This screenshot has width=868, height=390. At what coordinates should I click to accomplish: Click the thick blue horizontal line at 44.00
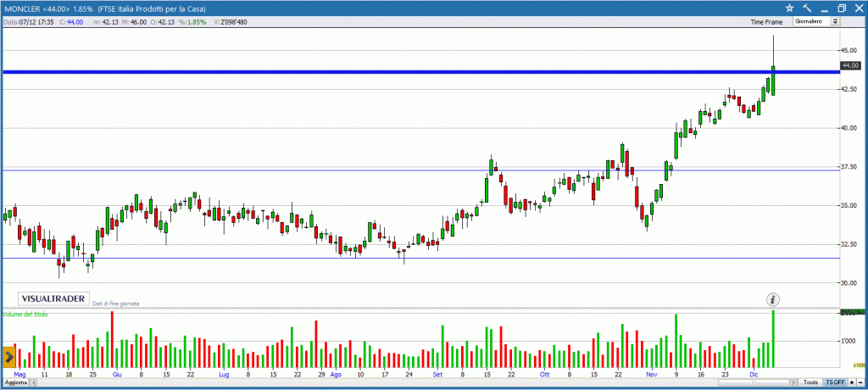point(420,72)
